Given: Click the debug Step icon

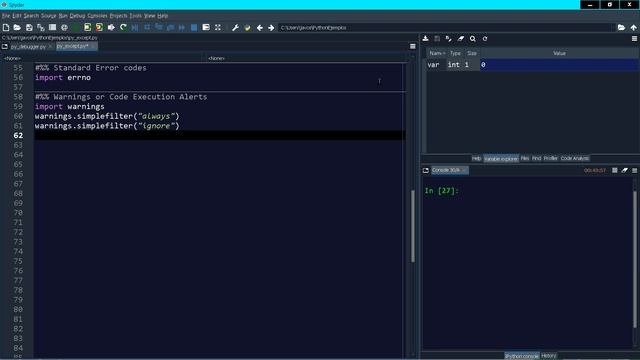Looking at the screenshot, I should (x=147, y=27).
